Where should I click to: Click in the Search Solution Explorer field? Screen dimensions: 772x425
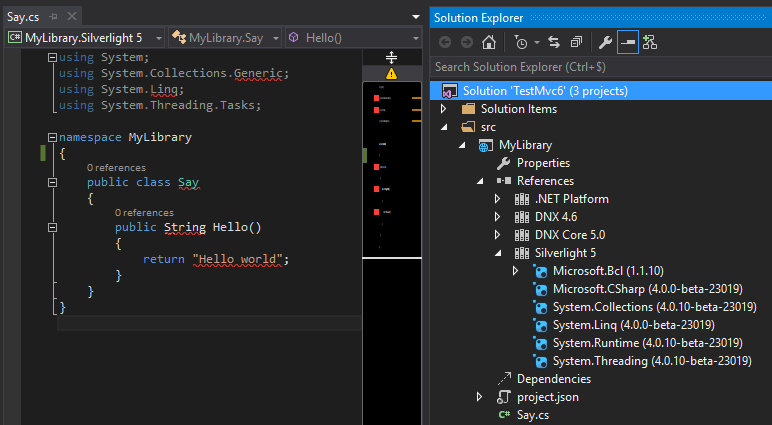tap(601, 67)
